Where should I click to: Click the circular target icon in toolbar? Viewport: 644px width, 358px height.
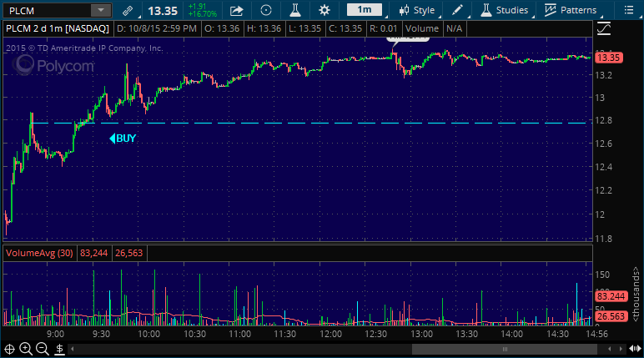266,11
